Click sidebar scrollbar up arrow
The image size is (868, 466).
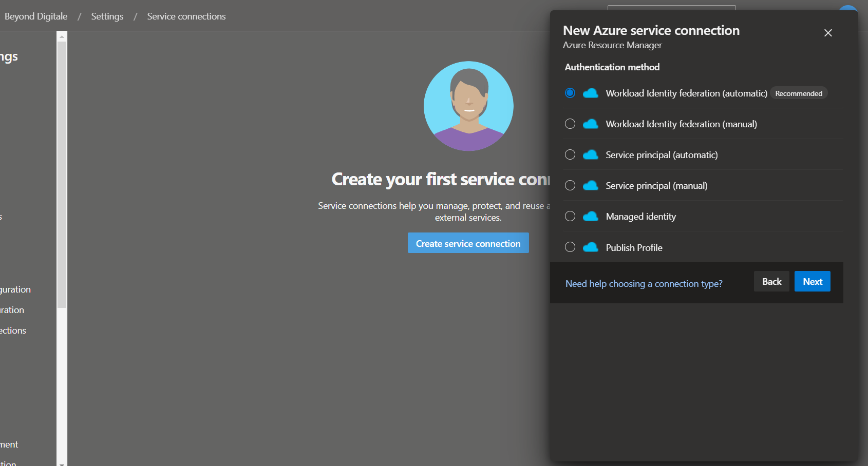click(62, 36)
